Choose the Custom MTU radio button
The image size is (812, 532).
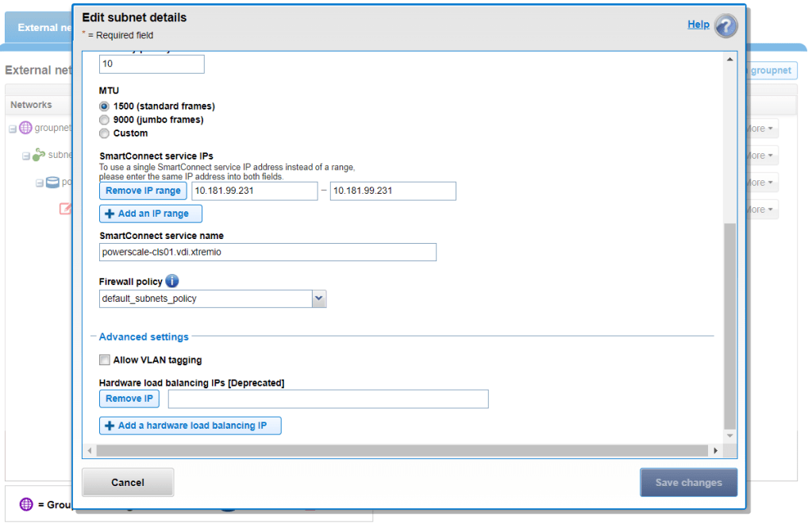(x=104, y=133)
